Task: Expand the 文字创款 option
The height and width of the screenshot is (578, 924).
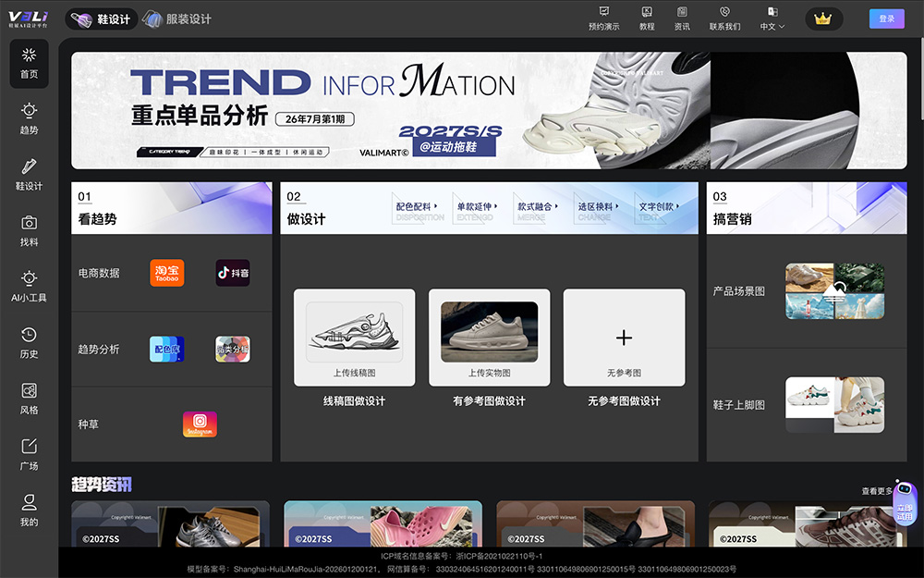Action: 659,206
